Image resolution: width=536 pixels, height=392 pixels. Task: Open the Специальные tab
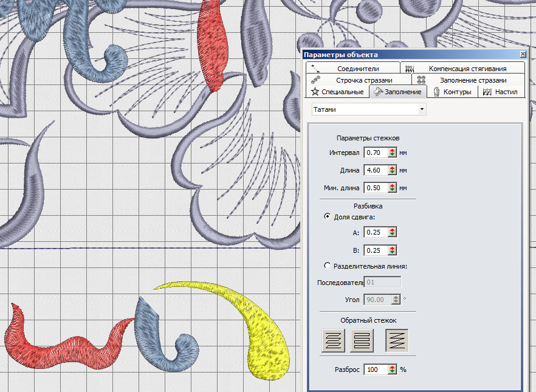(337, 92)
